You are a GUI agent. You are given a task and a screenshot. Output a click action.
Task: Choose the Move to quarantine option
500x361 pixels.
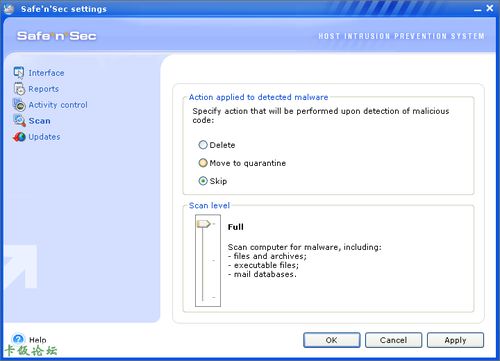point(203,163)
